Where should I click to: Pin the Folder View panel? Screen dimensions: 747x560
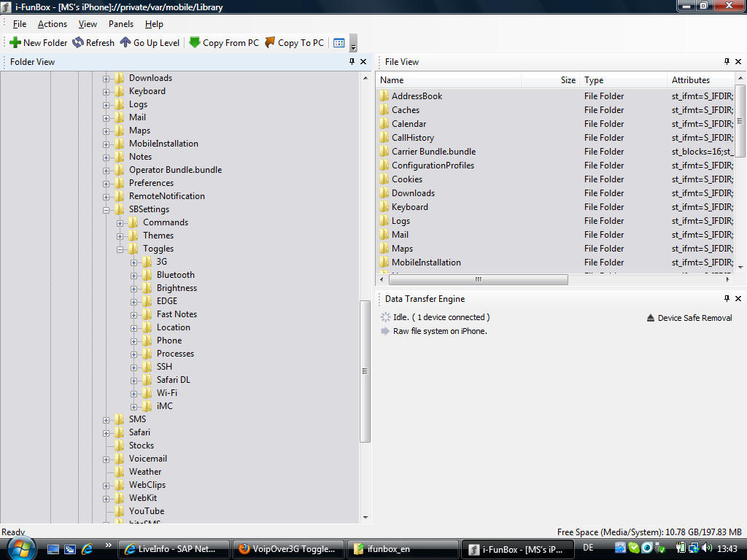(x=352, y=62)
